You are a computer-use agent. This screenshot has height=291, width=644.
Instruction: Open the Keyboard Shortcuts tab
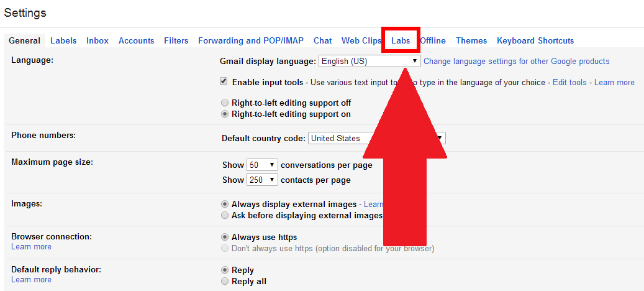click(x=535, y=40)
